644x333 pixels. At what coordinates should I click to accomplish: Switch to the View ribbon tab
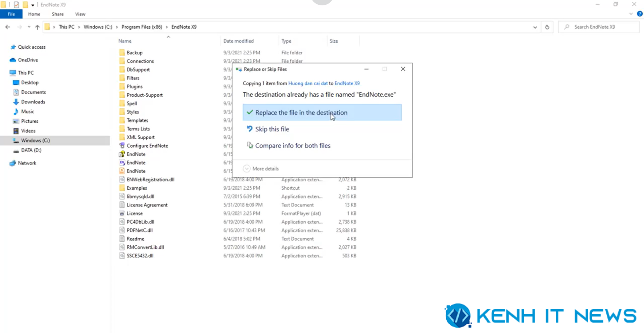(x=80, y=14)
